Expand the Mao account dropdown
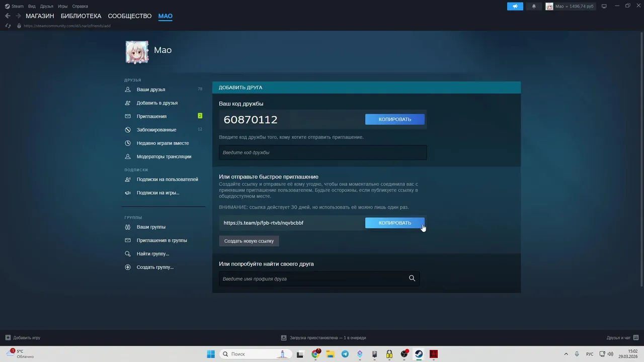 570,6
